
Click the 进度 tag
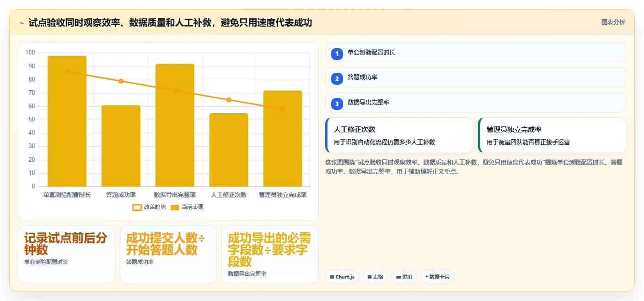404,277
